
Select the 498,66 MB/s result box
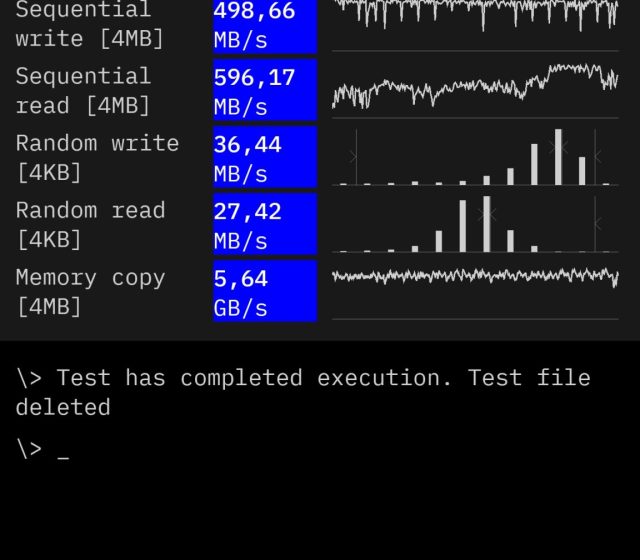264,26
